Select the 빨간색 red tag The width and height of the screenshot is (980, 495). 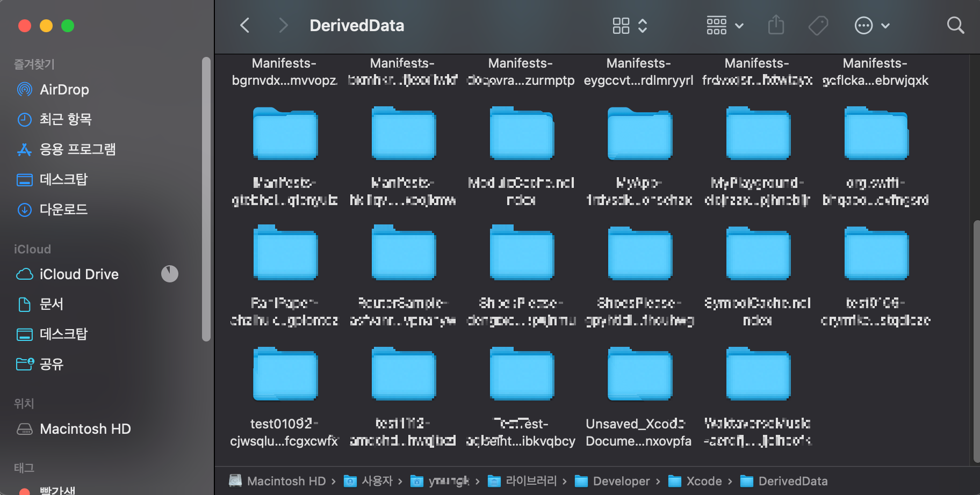click(x=48, y=490)
